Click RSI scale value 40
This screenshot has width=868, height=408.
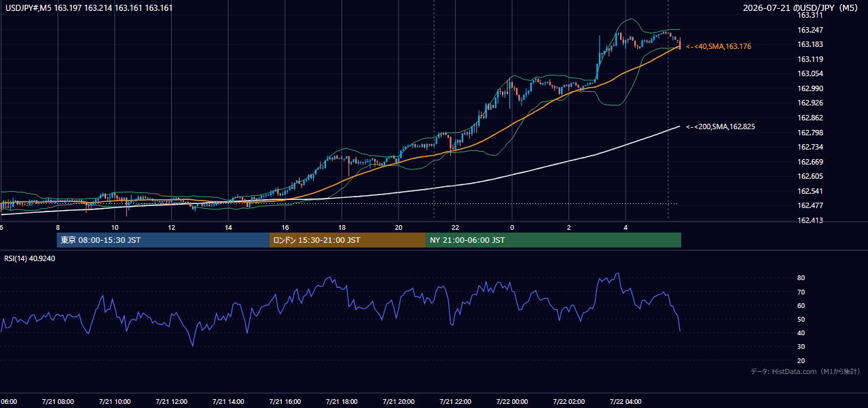click(801, 333)
